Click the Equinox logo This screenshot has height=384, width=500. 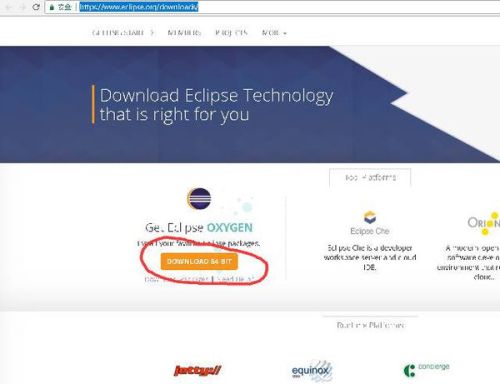312,370
